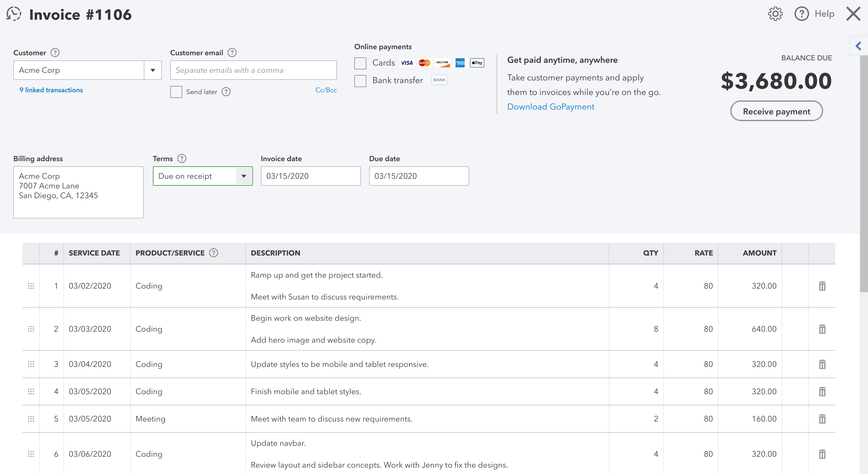Viewport: 868px width, 474px height.
Task: Click the QuickBooks clock logo icon
Action: pos(13,14)
